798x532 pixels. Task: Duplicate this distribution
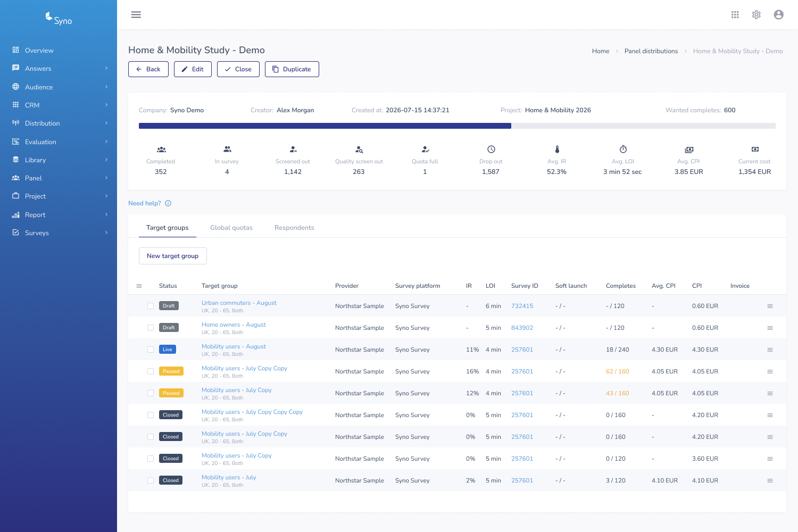coord(292,69)
